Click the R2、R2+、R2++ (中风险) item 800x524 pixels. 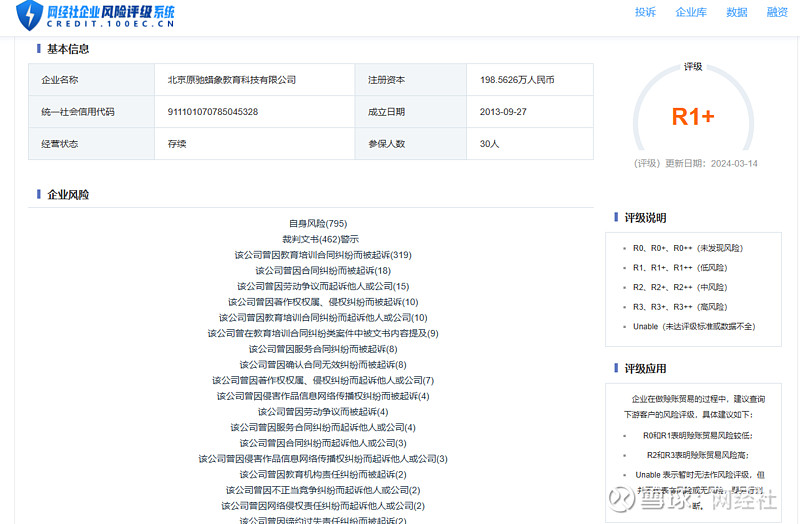[680, 287]
